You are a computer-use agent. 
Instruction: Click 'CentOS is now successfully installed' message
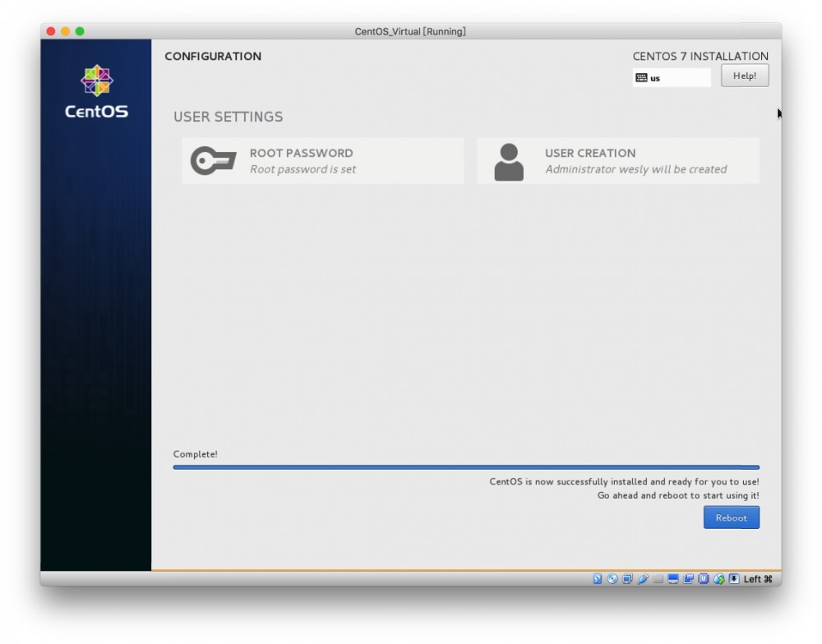pyautogui.click(x=624, y=481)
